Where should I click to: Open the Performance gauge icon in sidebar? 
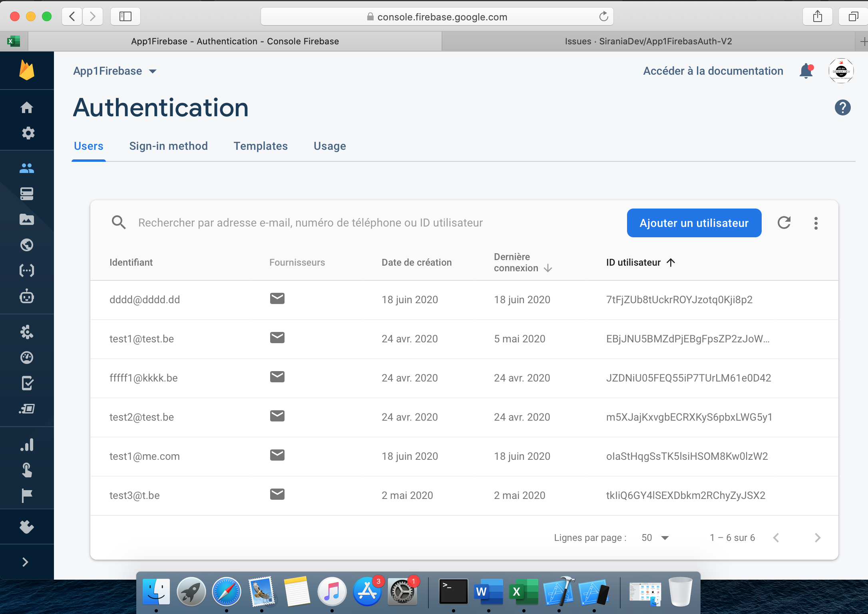(x=27, y=358)
